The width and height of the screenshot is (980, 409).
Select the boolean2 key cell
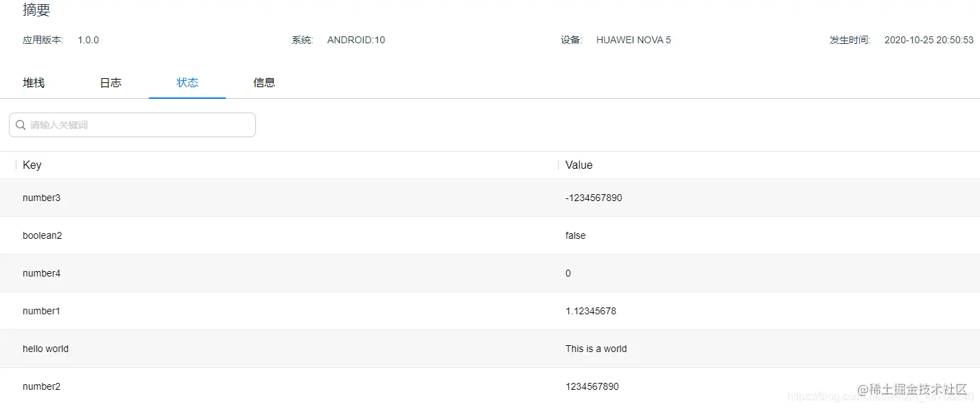click(x=43, y=235)
